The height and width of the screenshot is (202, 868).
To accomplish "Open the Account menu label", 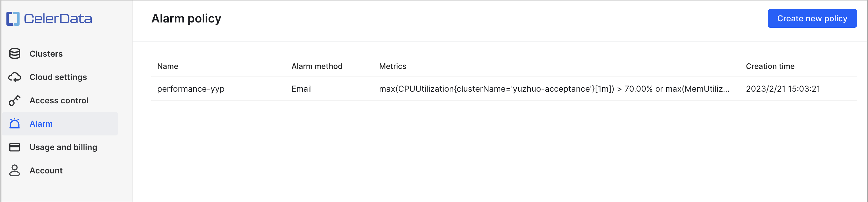I will pyautogui.click(x=46, y=171).
